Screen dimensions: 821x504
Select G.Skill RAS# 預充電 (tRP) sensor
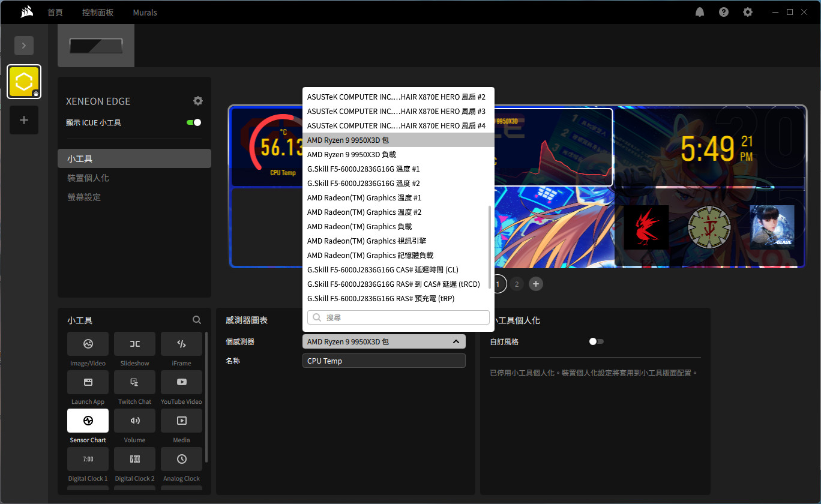click(398, 298)
